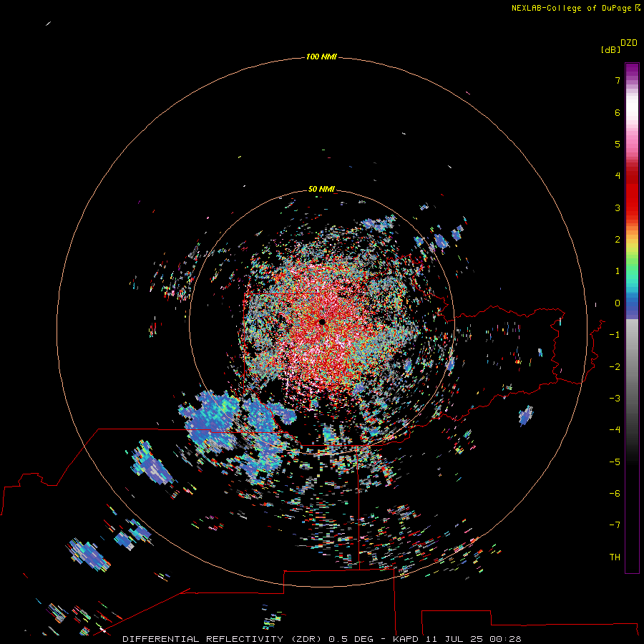
Task: Click the 5 value on the color scale
Action: coord(618,144)
